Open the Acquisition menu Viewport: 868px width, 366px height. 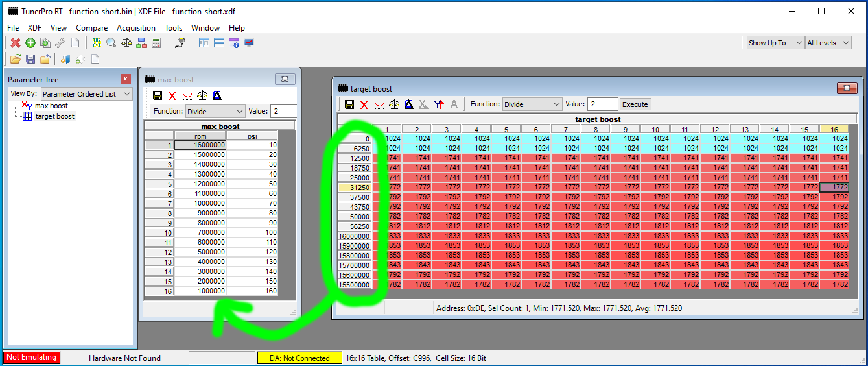pyautogui.click(x=135, y=28)
